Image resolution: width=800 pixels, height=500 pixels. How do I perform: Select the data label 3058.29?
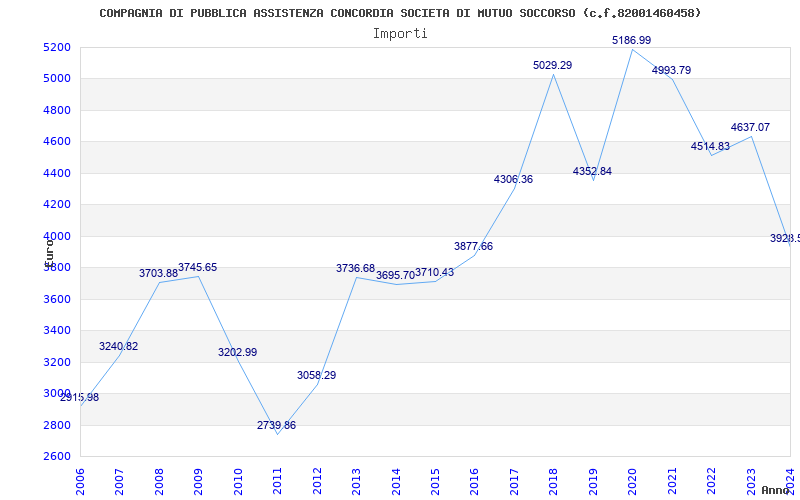click(316, 376)
